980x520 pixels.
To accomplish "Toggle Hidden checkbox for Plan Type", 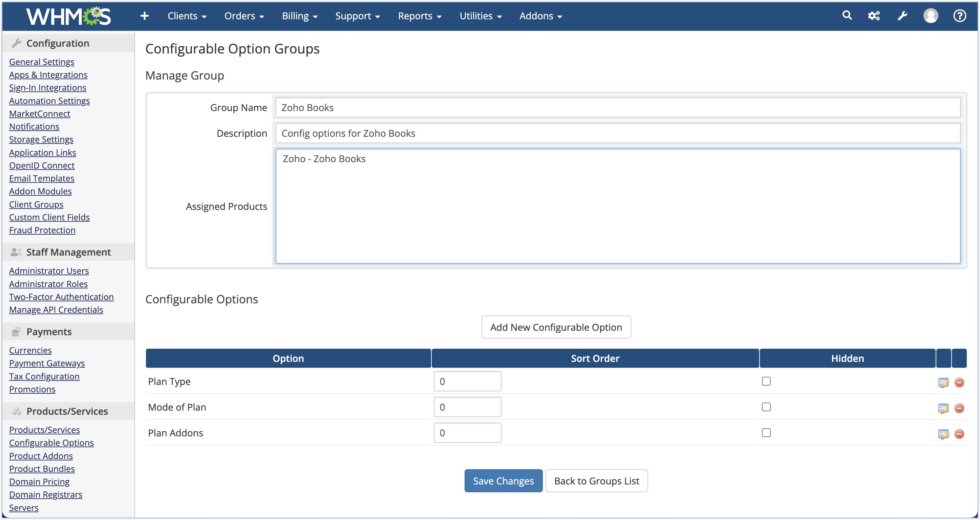I will click(x=766, y=381).
